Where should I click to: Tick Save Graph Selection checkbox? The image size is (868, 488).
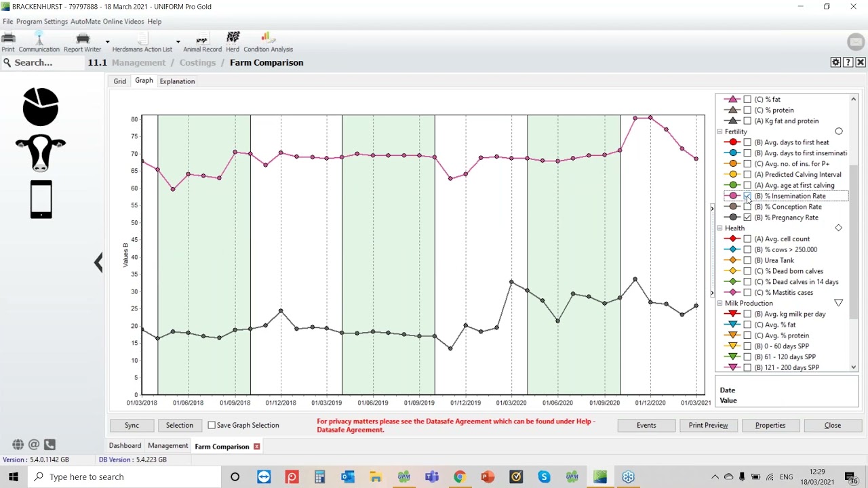[x=212, y=425]
